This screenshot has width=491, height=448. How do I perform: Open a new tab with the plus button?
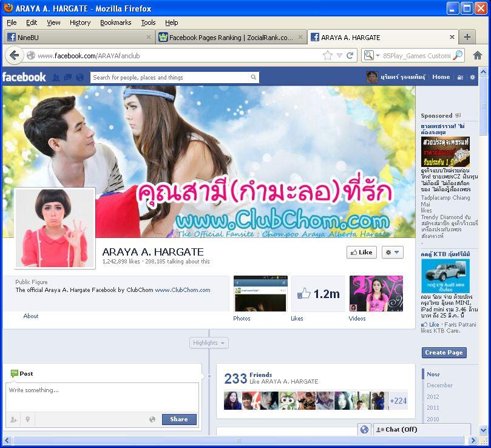point(467,37)
